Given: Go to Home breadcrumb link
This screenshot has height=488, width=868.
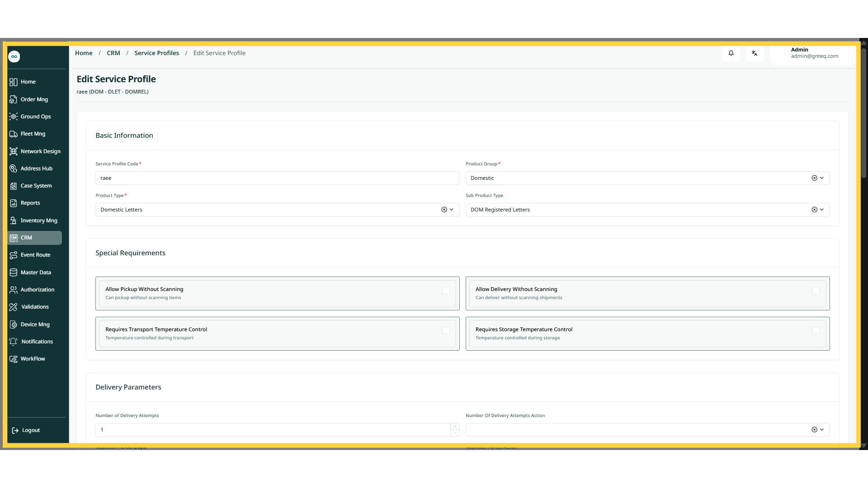Looking at the screenshot, I should click(x=84, y=53).
